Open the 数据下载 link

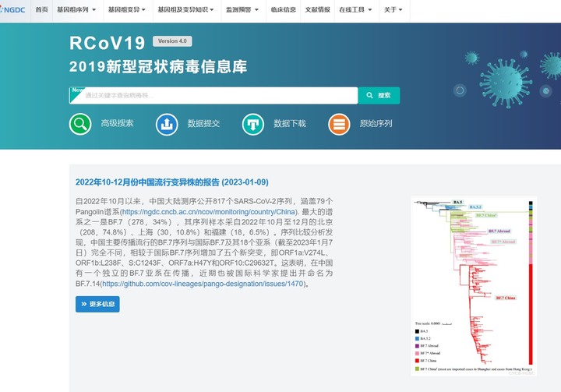point(290,123)
